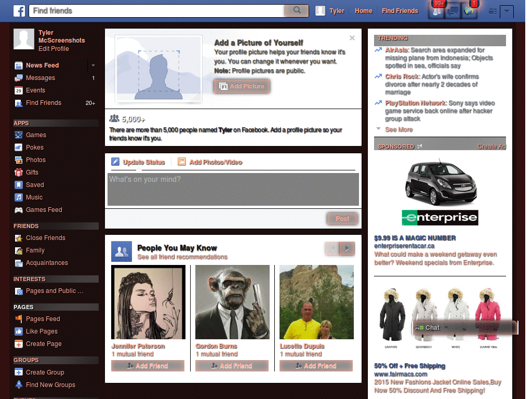Click Like Pages thumbs-up icon
The width and height of the screenshot is (532, 399).
tap(19, 331)
